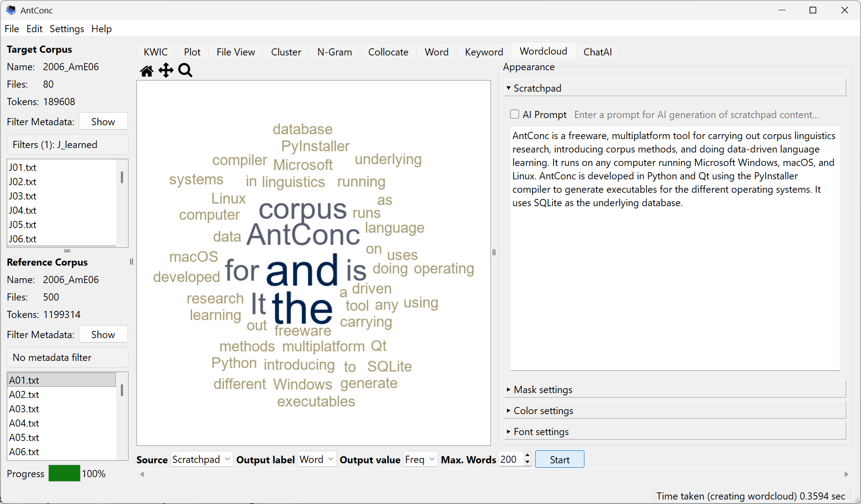Click the AntConc app icon in title bar
This screenshot has height=504, width=861.
[11, 10]
